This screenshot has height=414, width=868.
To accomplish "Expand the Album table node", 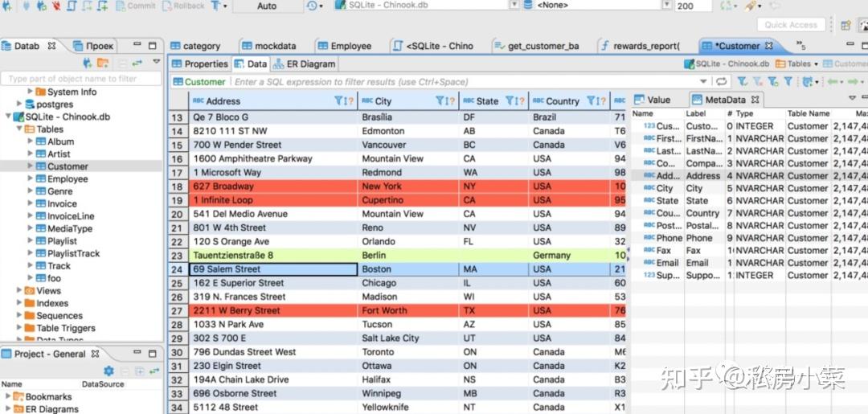I will point(30,141).
